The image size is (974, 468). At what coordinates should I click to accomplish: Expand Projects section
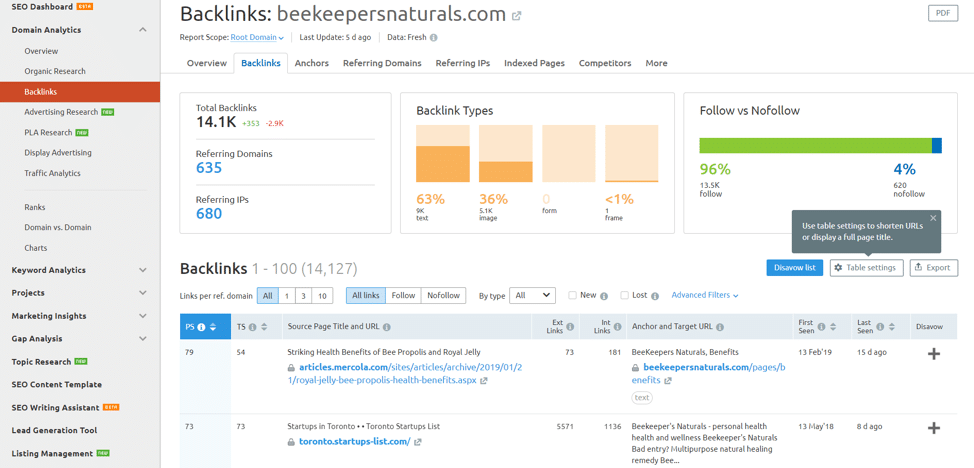tap(143, 293)
